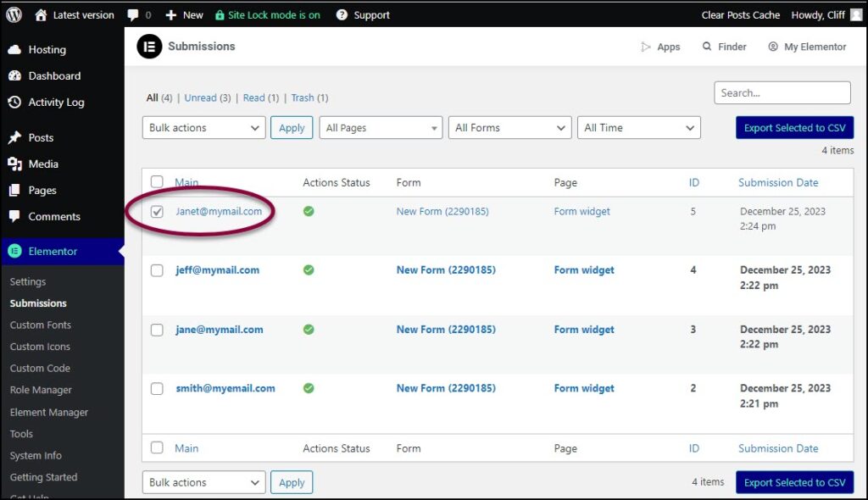Click the green status check for jeff@mymail.com

[308, 270]
